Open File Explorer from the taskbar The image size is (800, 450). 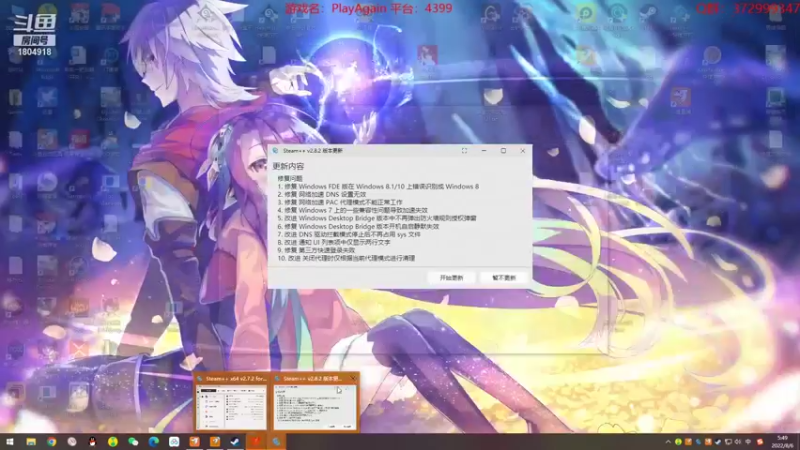(31, 441)
